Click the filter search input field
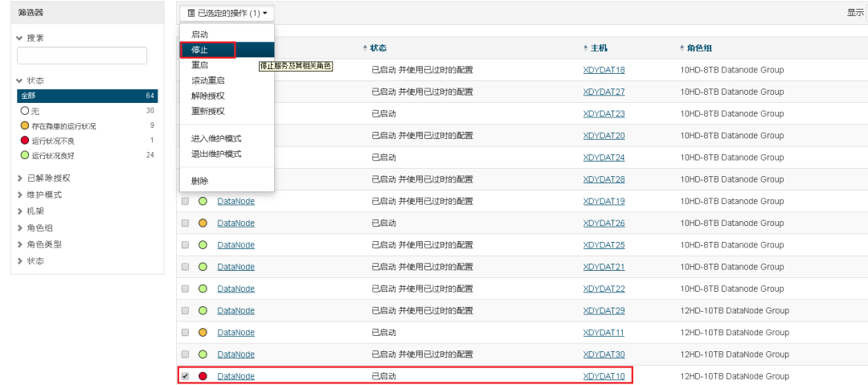Screen dimensions: 868x385 (82, 55)
